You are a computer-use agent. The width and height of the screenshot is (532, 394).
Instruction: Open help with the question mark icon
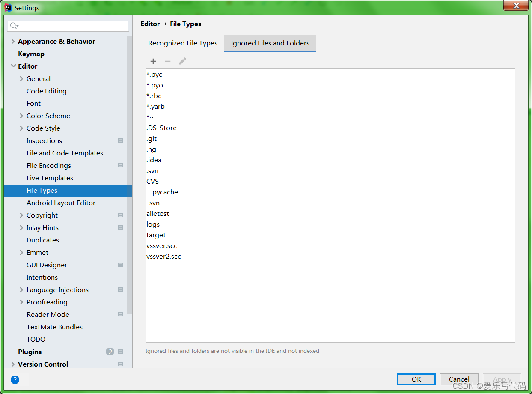(15, 379)
